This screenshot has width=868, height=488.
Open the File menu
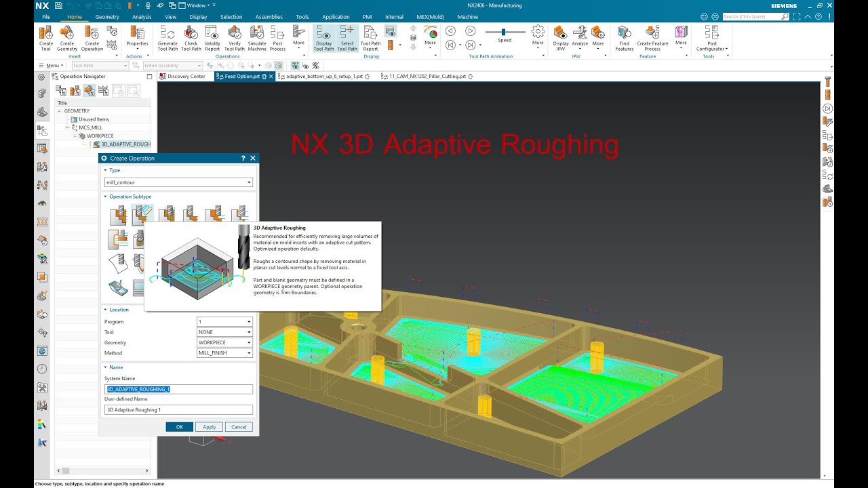tap(46, 17)
